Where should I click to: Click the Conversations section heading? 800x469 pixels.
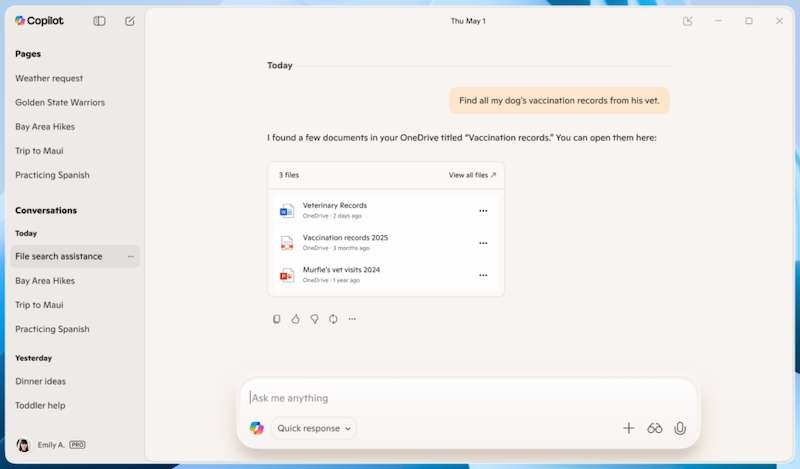pyautogui.click(x=46, y=210)
